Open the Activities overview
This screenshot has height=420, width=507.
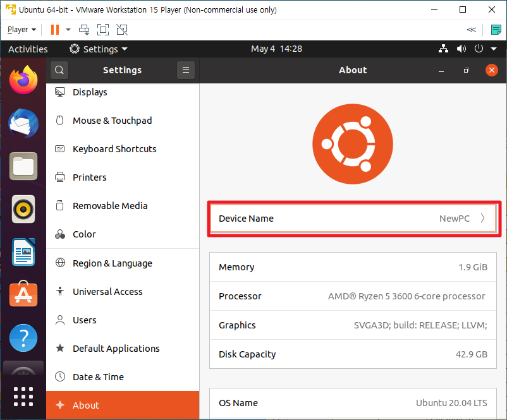[28, 49]
